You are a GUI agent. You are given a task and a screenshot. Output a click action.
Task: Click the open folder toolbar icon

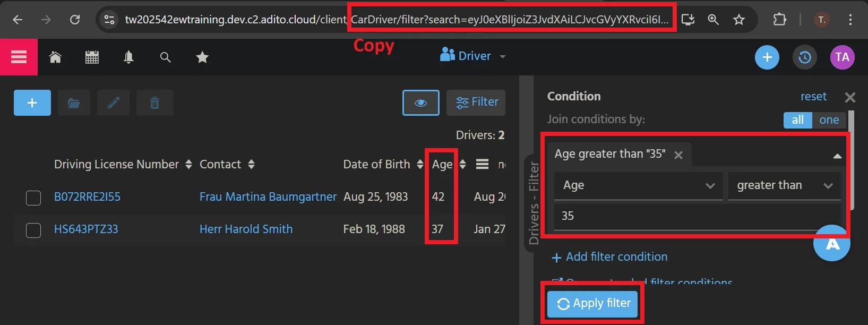(x=74, y=102)
